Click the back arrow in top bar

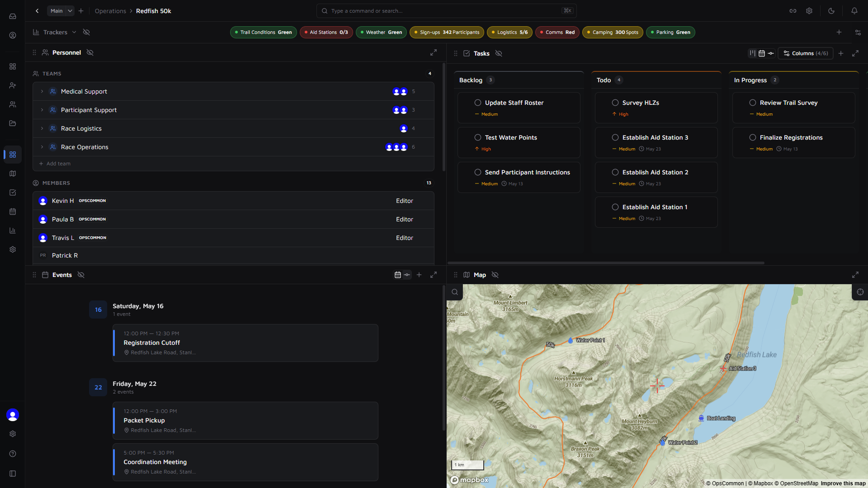(37, 11)
